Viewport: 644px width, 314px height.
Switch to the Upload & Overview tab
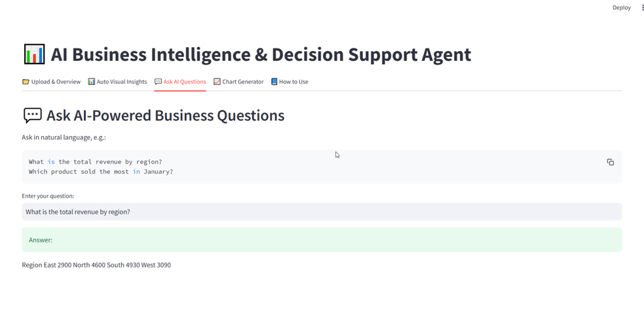pyautogui.click(x=51, y=82)
